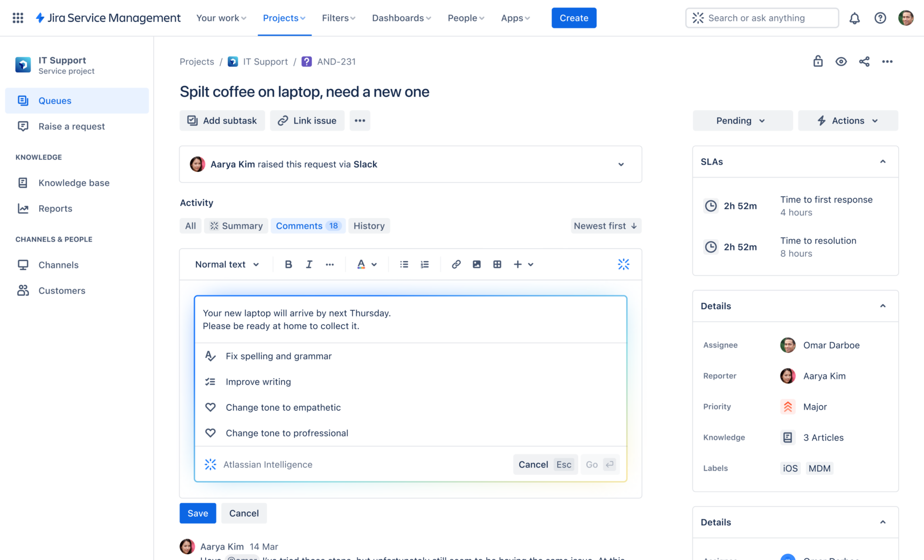Click the bulleted list icon
The height and width of the screenshot is (560, 924).
pyautogui.click(x=404, y=264)
